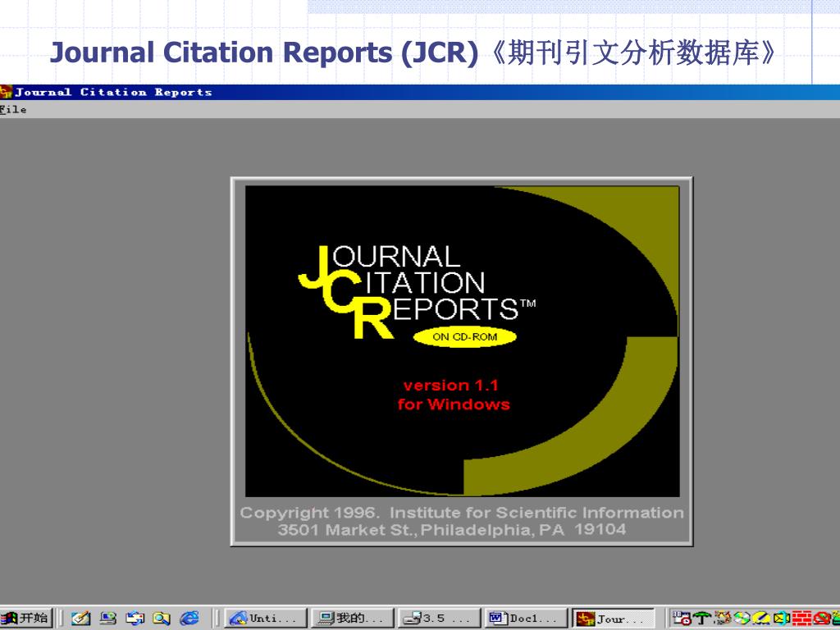Image resolution: width=840 pixels, height=630 pixels.
Task: Click the green disc tray icon
Action: [x=742, y=619]
